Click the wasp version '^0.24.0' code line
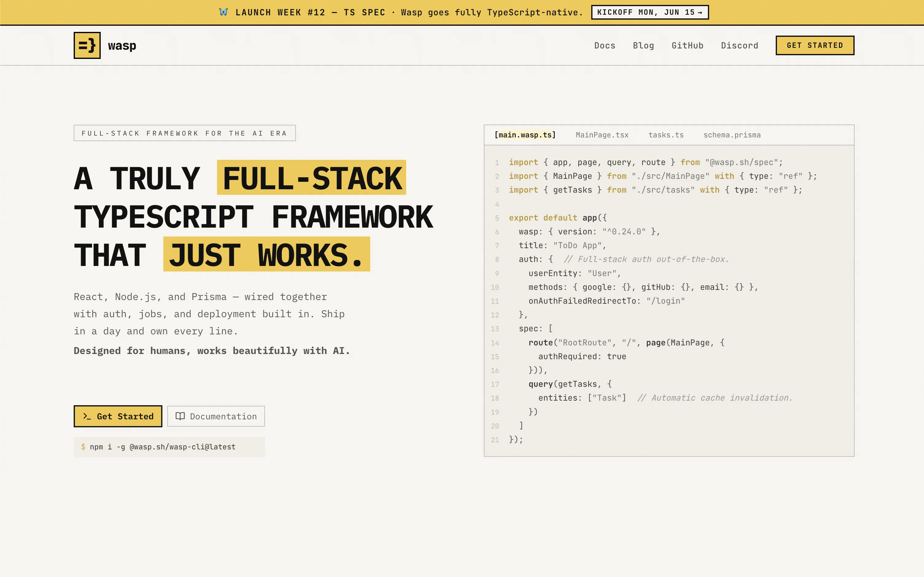Viewport: 924px width, 577px height. [x=589, y=232]
